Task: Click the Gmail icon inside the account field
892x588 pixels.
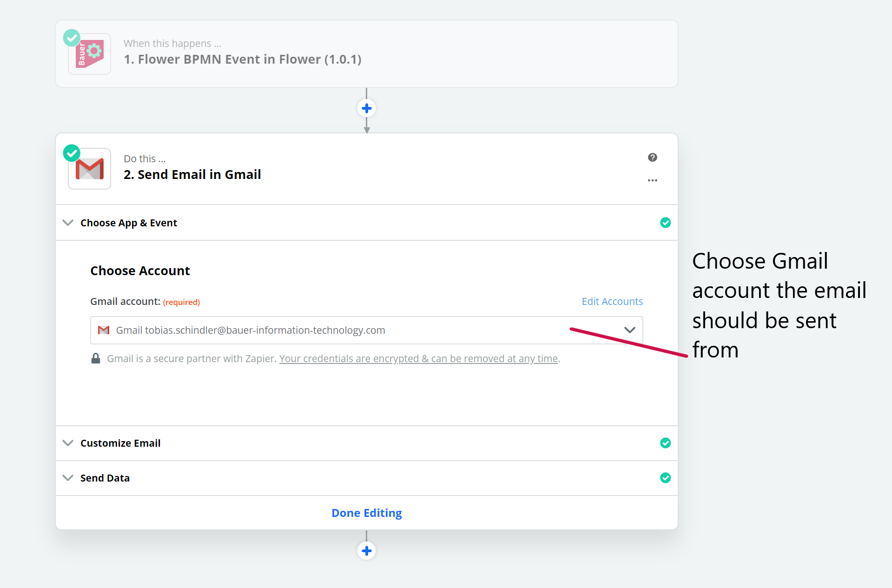Action: (x=104, y=330)
